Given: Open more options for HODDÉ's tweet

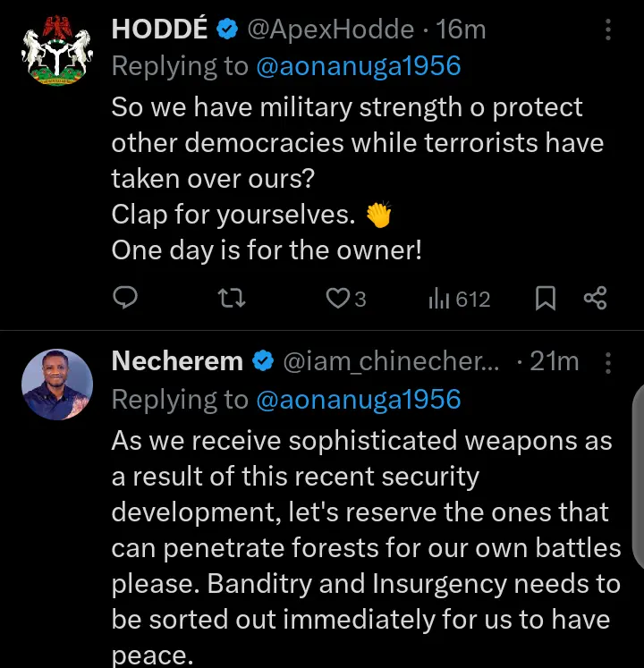Looking at the screenshot, I should (x=608, y=30).
